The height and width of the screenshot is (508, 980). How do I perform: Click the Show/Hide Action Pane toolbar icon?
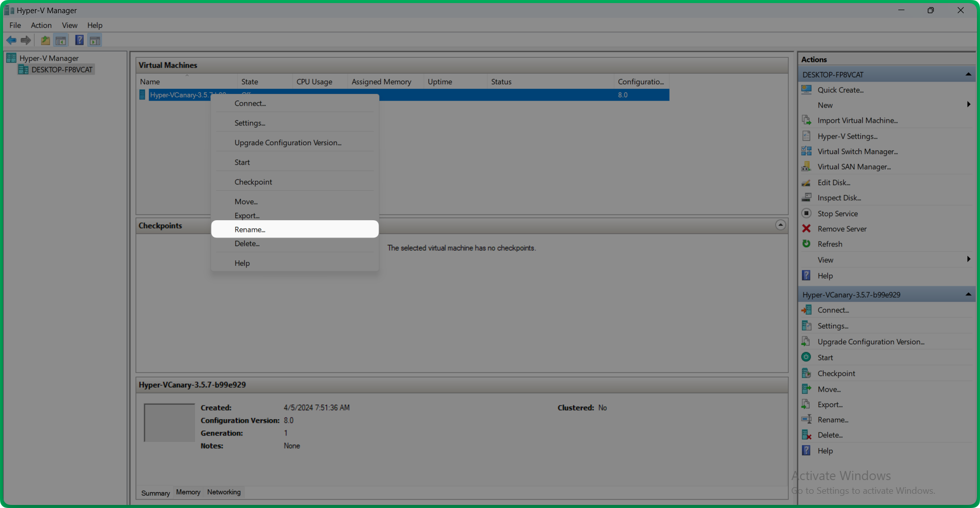95,40
